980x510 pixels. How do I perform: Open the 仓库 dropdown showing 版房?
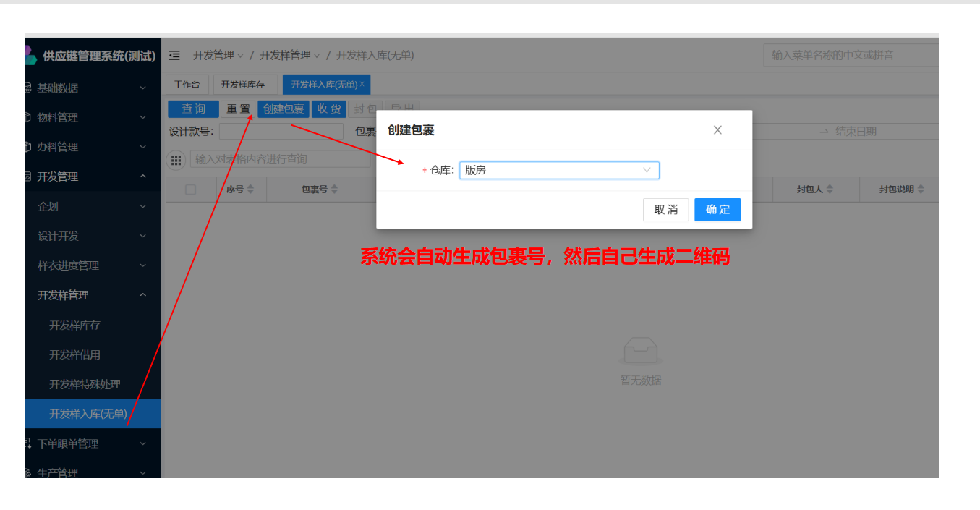point(558,171)
